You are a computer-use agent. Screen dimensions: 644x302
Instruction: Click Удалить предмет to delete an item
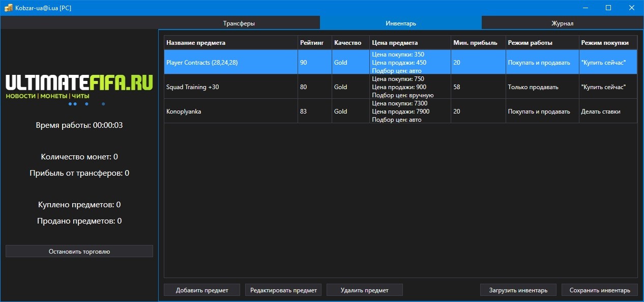pyautogui.click(x=364, y=289)
